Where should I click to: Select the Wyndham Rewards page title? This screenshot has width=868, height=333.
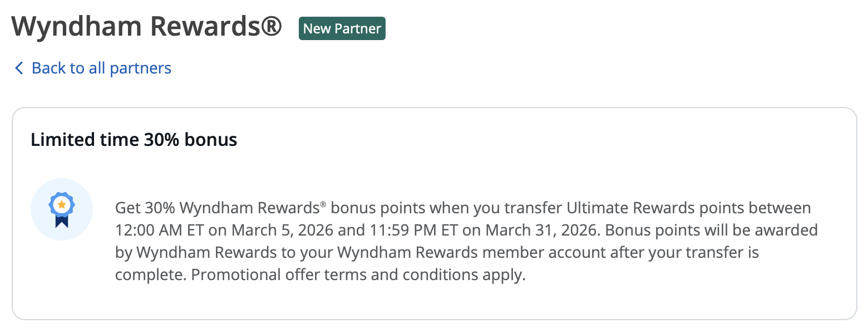click(147, 26)
